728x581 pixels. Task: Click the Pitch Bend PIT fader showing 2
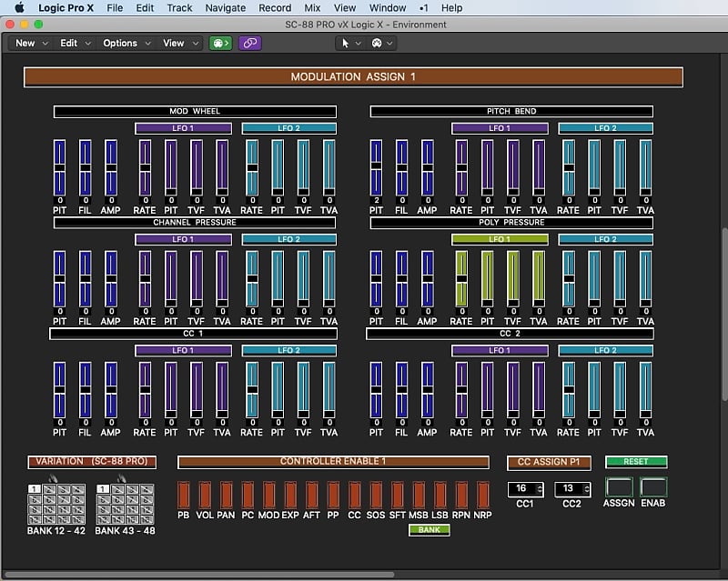377,168
